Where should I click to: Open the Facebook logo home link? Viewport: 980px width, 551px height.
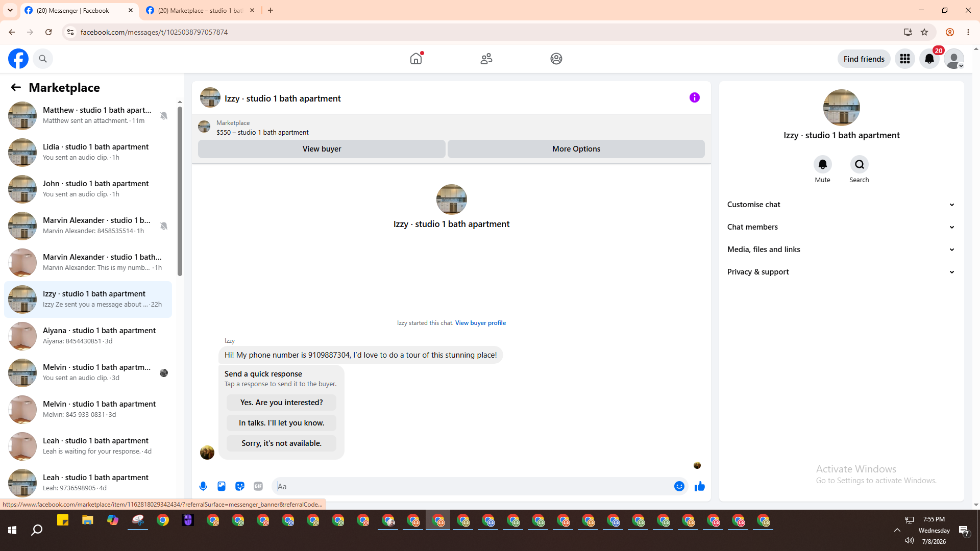coord(18,59)
